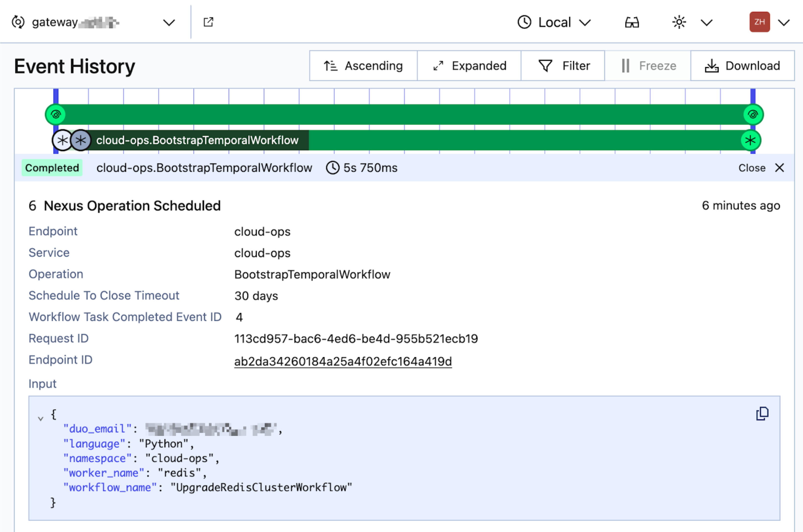This screenshot has width=803, height=532.
Task: Select the gray Nexus started asterisk marker
Action: click(x=81, y=140)
